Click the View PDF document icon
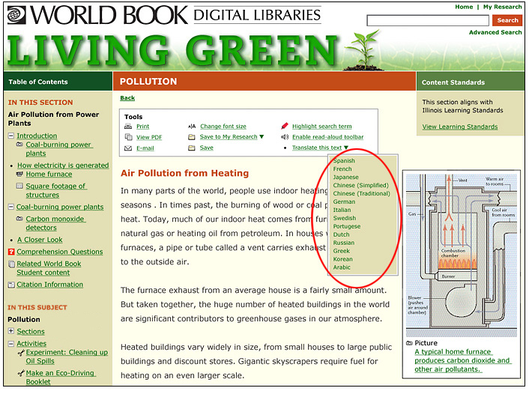 coord(128,137)
